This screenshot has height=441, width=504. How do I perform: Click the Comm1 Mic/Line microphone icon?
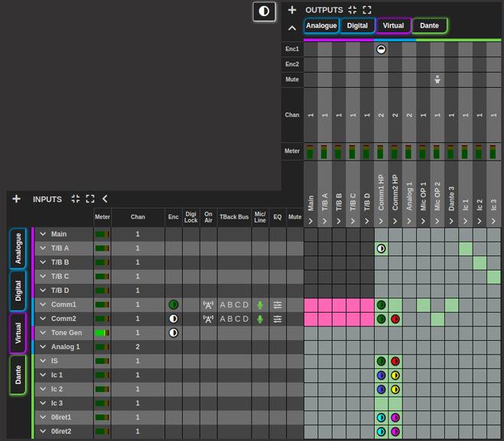260,305
